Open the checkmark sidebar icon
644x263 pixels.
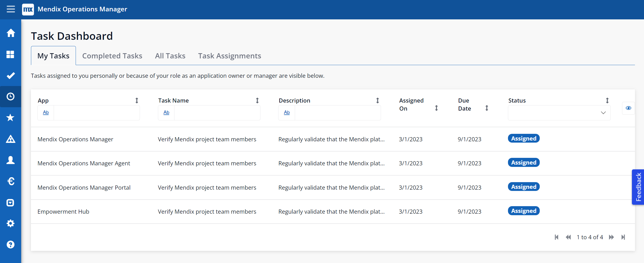click(11, 75)
